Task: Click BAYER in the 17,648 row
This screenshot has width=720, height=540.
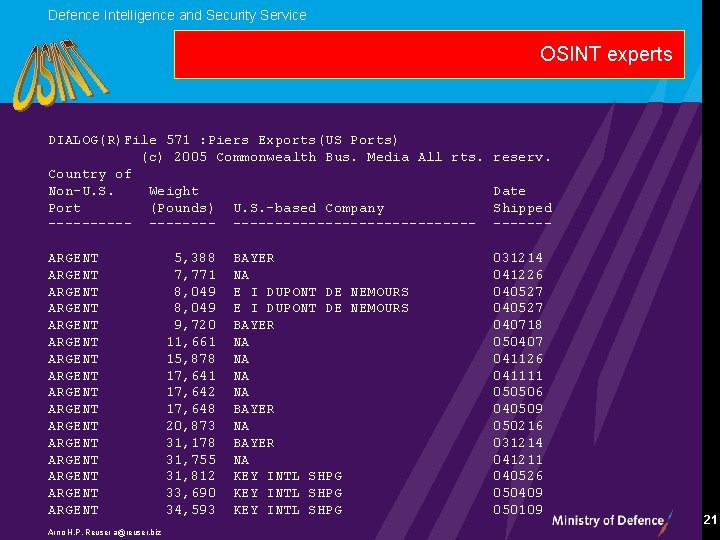Action: coord(254,410)
